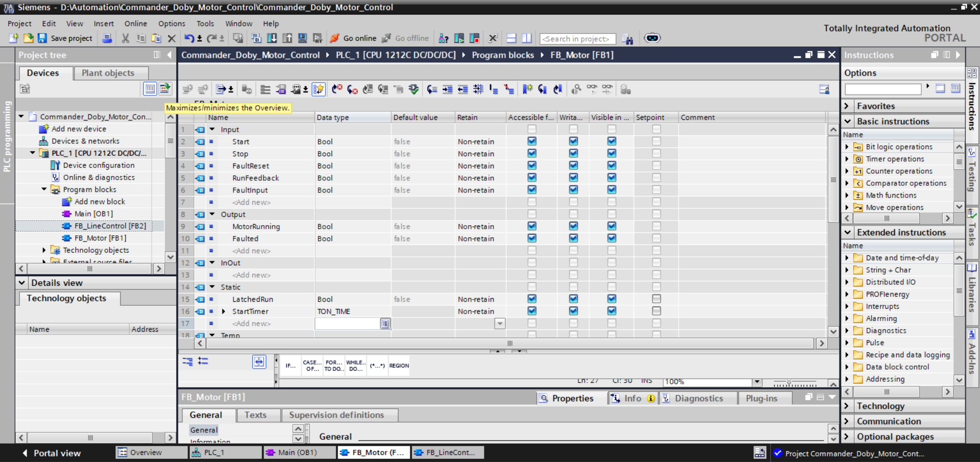Start CPU toolbar icon
The image size is (980, 462).
coord(459,38)
